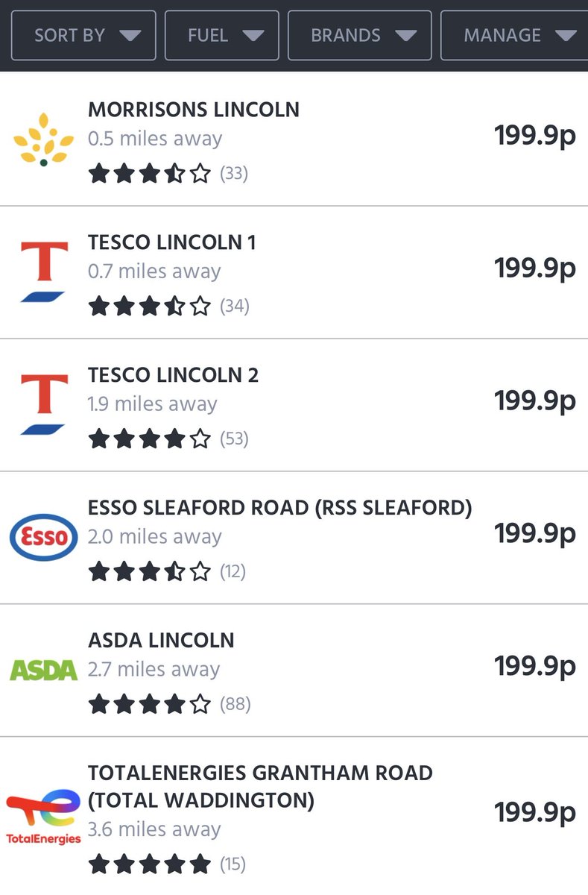The width and height of the screenshot is (588, 895).
Task: Click the ASDA brand logo
Action: (44, 670)
